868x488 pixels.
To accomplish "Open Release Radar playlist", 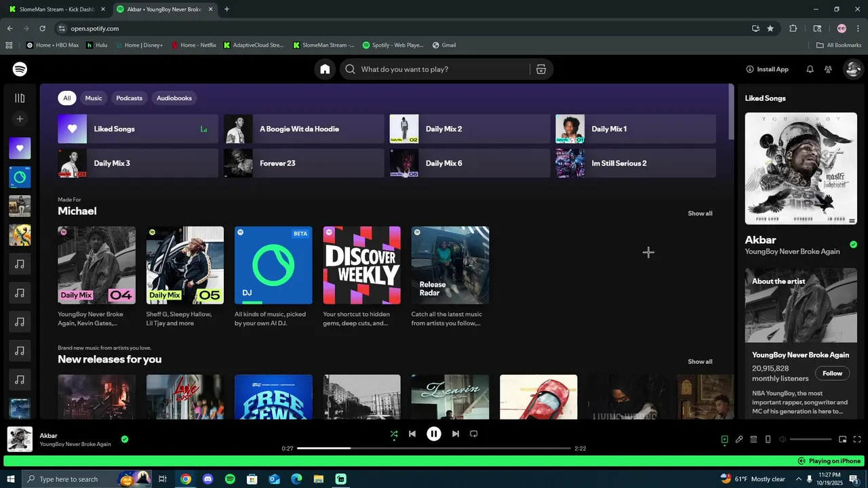I will (x=450, y=265).
